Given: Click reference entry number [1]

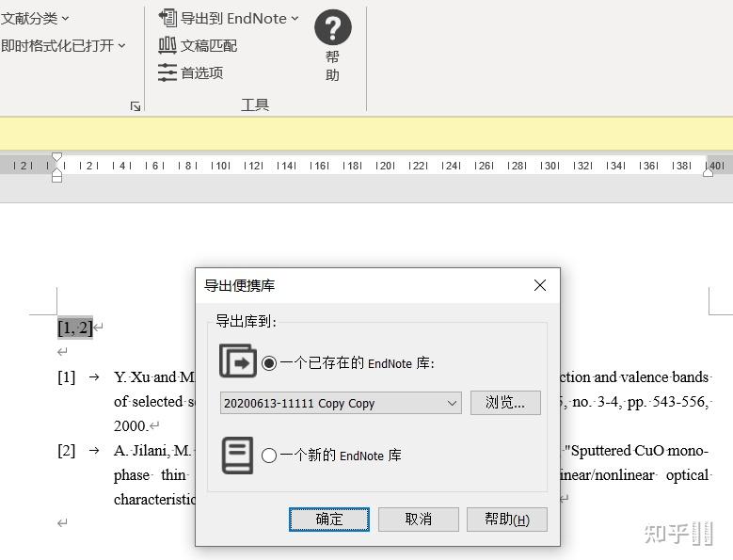Looking at the screenshot, I should tap(67, 376).
